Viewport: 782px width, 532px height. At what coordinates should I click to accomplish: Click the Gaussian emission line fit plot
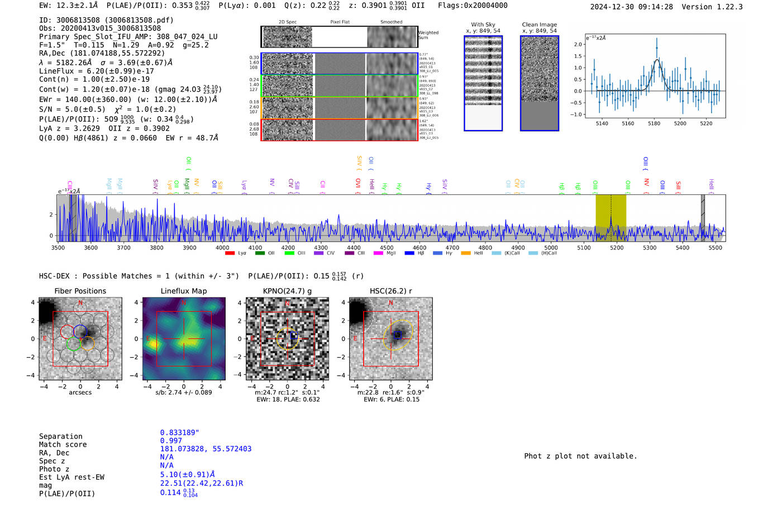[655, 76]
